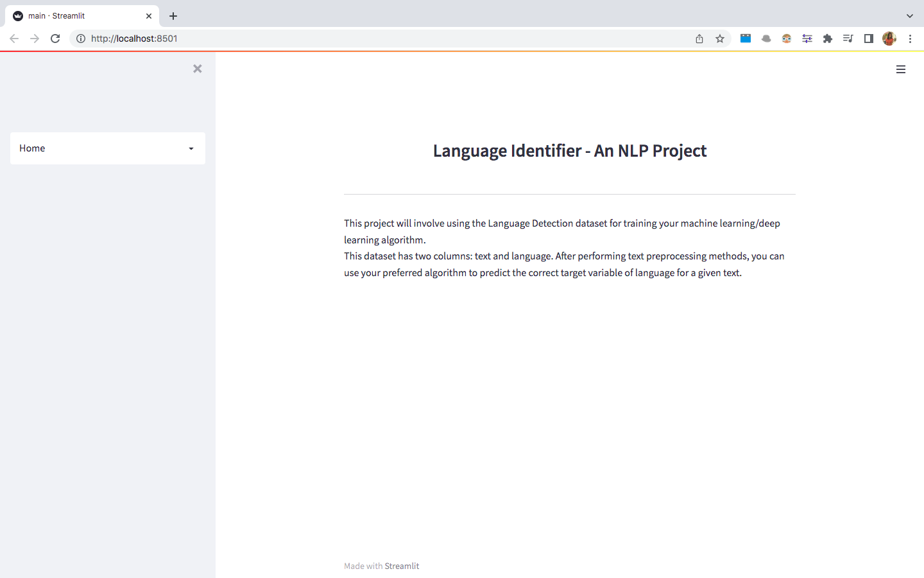The height and width of the screenshot is (578, 924).
Task: Open the orange face extension icon
Action: 787,39
